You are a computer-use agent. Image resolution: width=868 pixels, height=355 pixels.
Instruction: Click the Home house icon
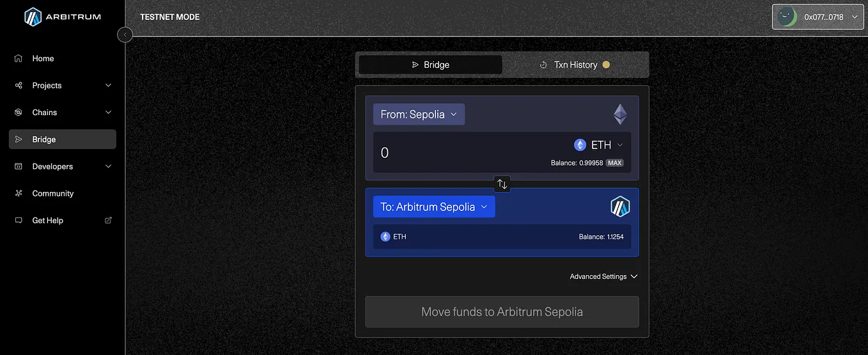click(x=19, y=58)
